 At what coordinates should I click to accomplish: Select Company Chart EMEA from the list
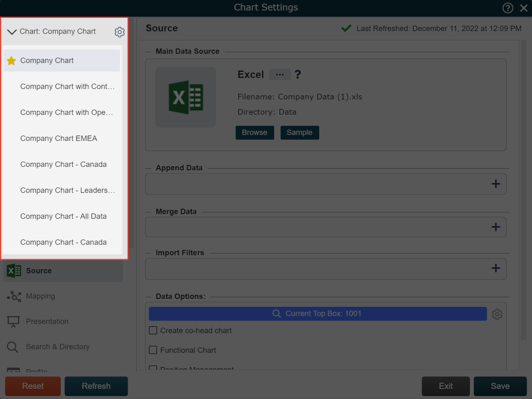[59, 138]
